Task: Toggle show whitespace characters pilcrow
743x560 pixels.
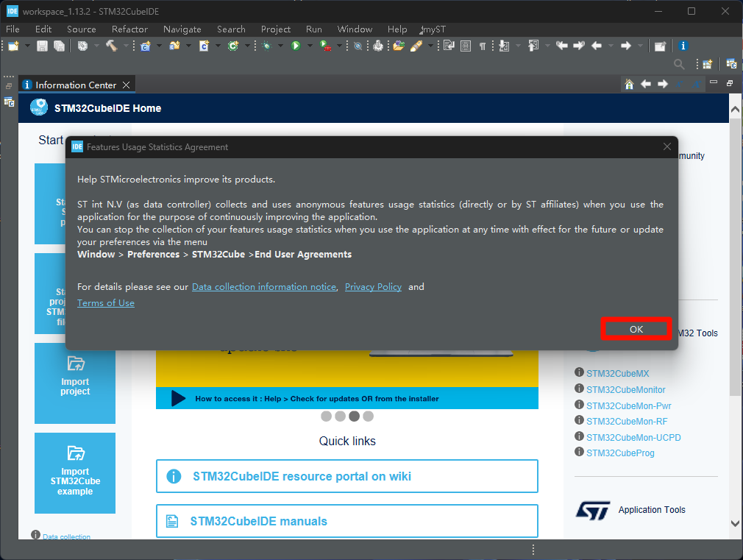Action: (x=483, y=46)
